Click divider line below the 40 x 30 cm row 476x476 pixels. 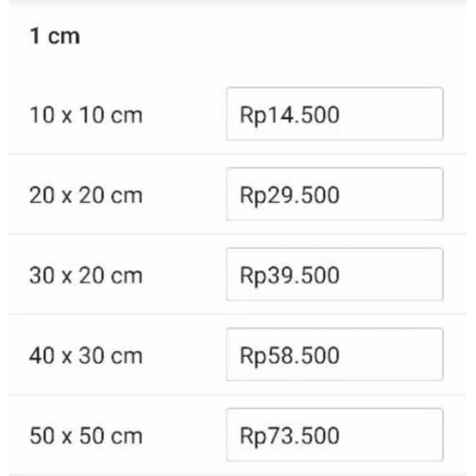click(x=238, y=394)
